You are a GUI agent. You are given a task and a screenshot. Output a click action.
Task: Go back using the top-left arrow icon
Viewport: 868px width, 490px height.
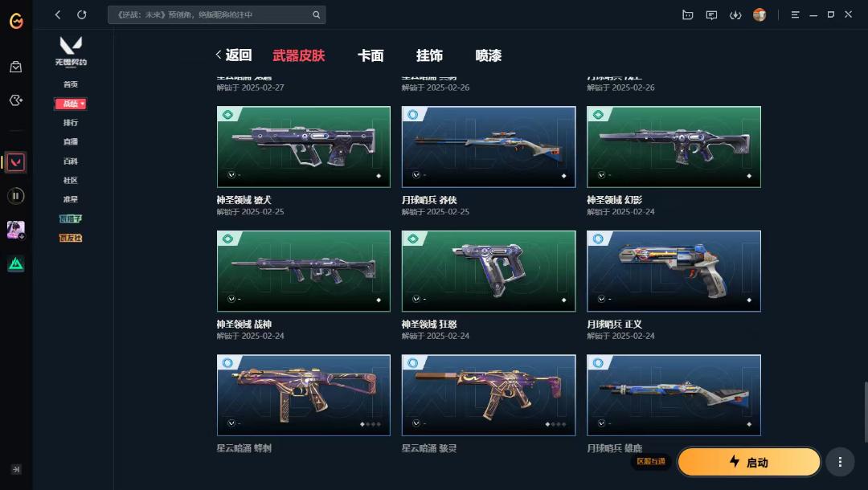(x=58, y=15)
